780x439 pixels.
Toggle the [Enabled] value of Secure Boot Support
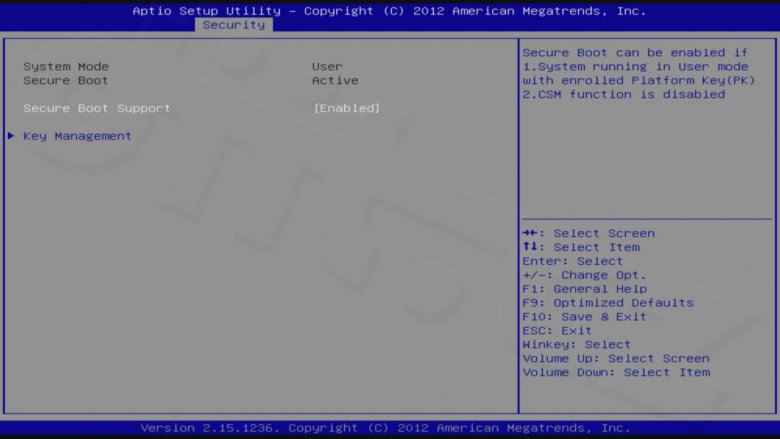(x=347, y=108)
